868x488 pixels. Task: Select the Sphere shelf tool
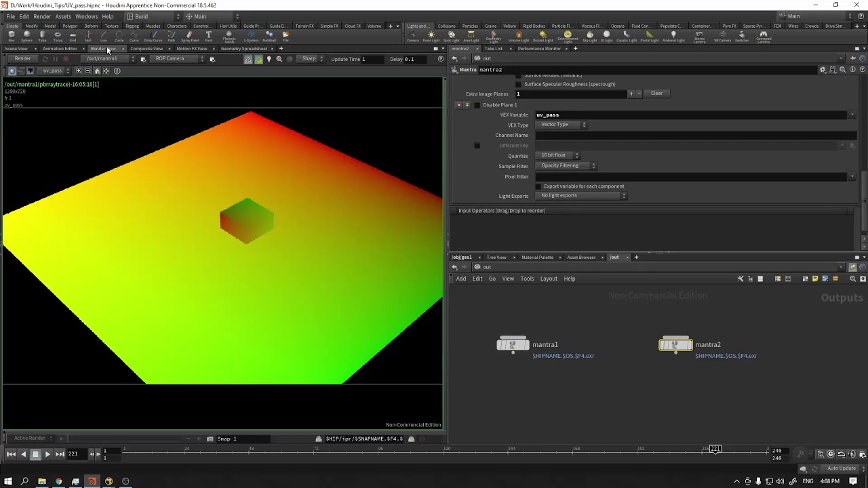pyautogui.click(x=27, y=36)
